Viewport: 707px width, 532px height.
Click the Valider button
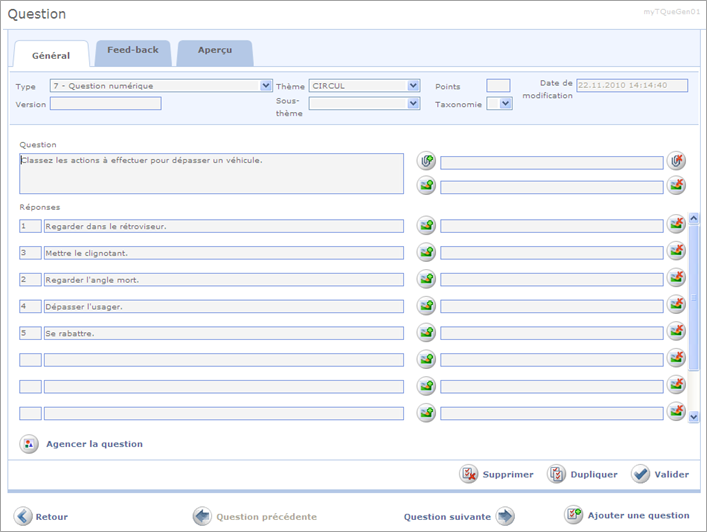click(646, 474)
